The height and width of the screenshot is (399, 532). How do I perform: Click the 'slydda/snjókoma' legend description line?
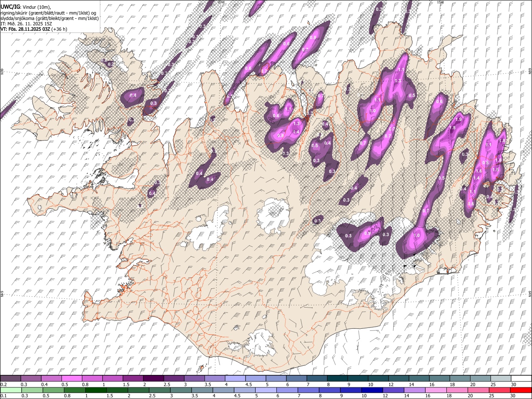click(50, 18)
